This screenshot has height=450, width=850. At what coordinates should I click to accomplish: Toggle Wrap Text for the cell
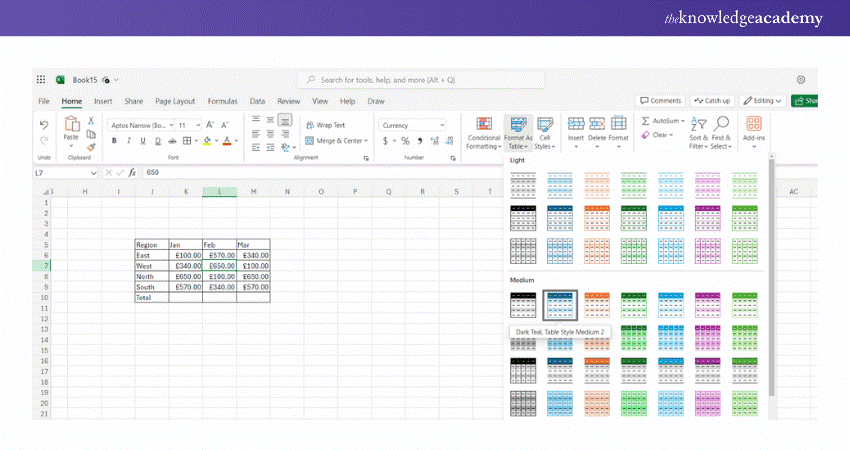(326, 125)
